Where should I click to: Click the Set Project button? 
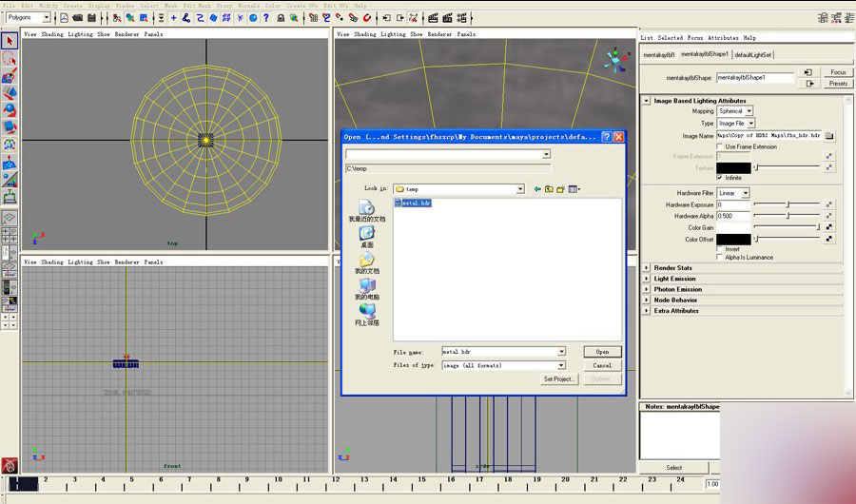coord(559,379)
